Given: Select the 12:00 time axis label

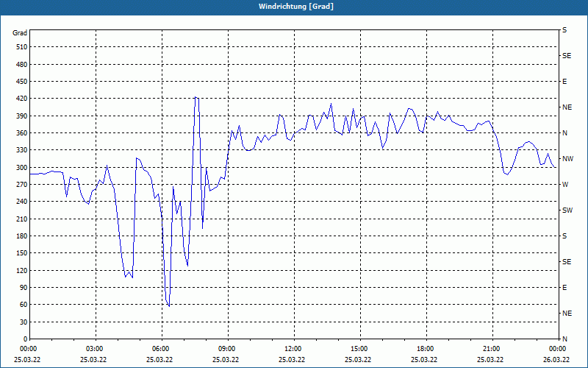Looking at the screenshot, I should point(293,349).
